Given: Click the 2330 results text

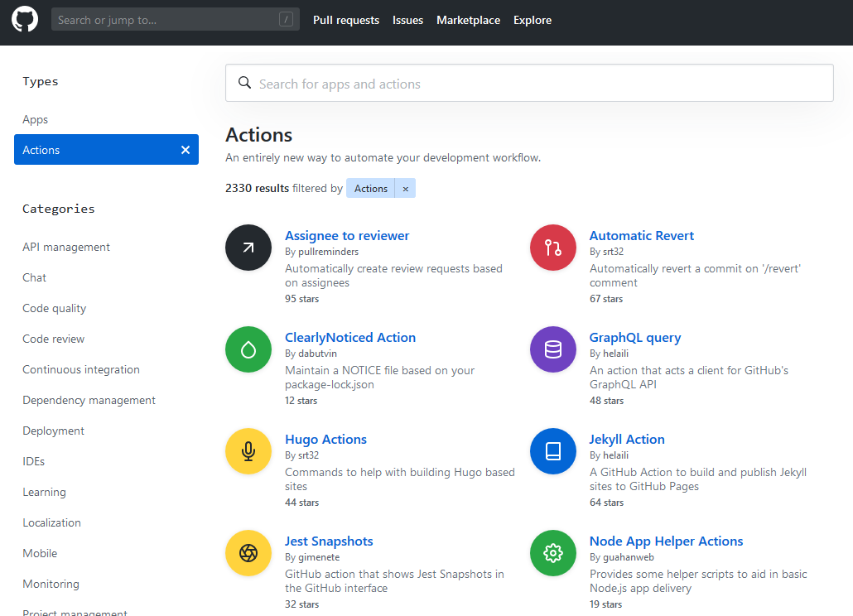Looking at the screenshot, I should tap(258, 188).
